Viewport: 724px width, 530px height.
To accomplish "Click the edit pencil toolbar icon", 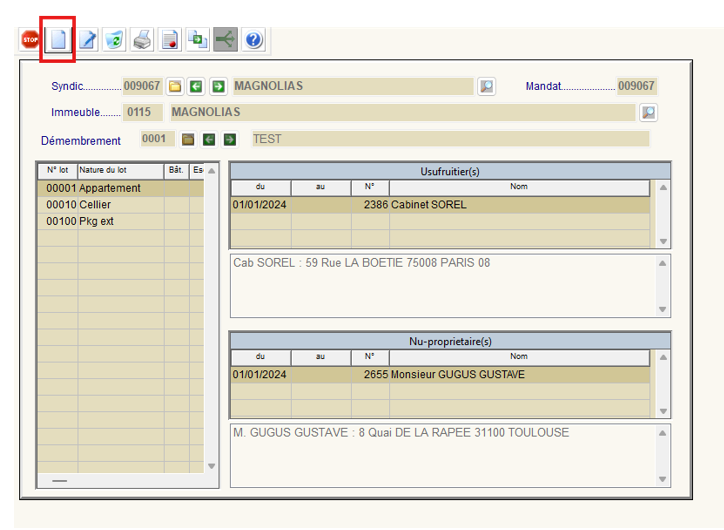I will tap(87, 40).
